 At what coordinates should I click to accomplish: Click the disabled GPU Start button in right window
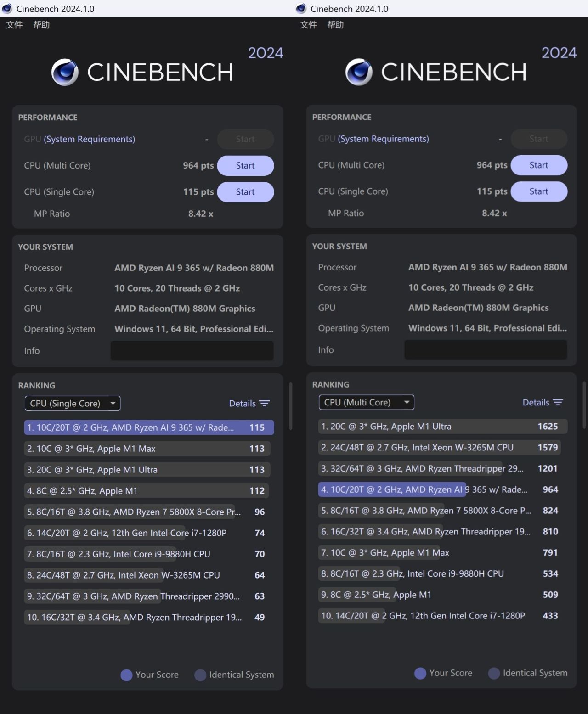539,139
